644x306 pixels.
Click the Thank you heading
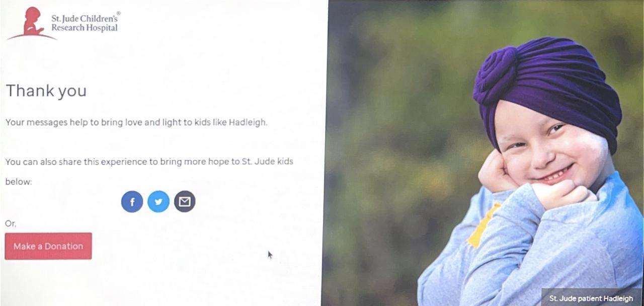[46, 91]
